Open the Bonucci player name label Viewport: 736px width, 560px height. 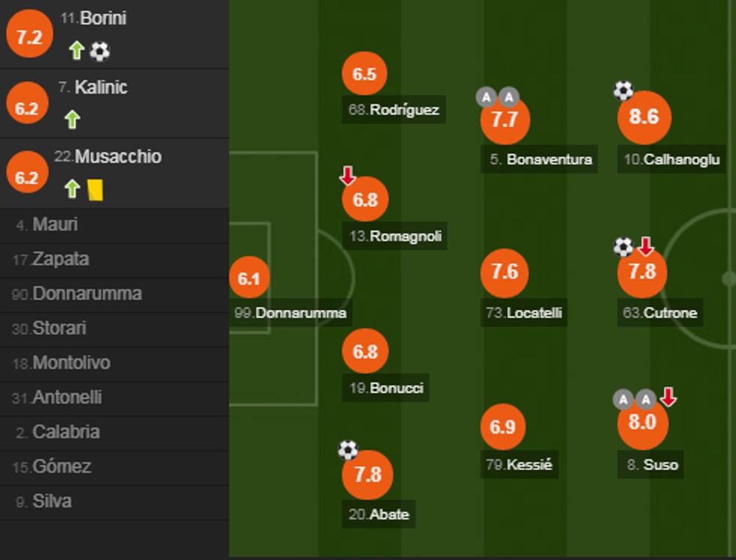point(386,388)
